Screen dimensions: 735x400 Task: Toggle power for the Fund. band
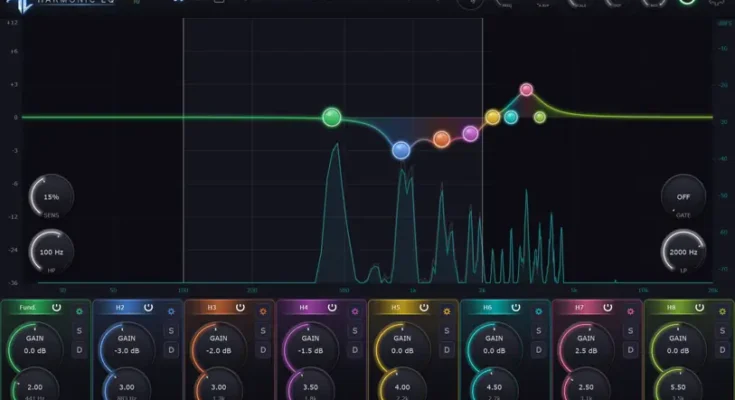pos(56,308)
